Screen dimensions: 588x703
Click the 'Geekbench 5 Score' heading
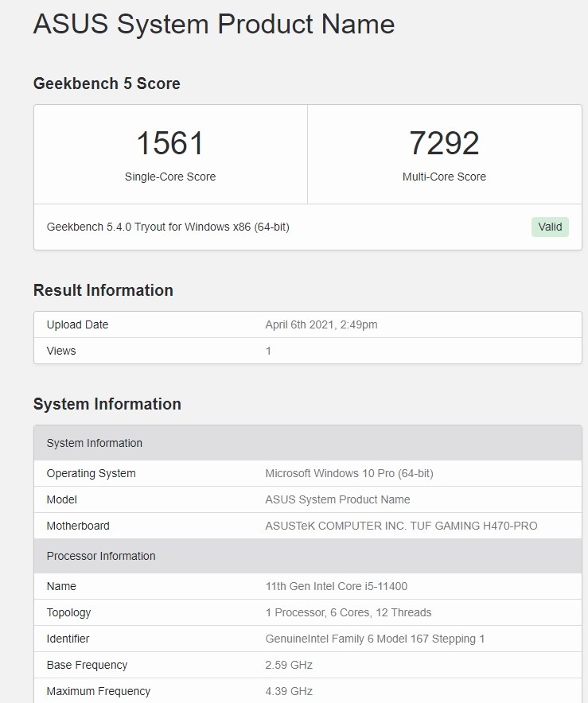point(107,84)
